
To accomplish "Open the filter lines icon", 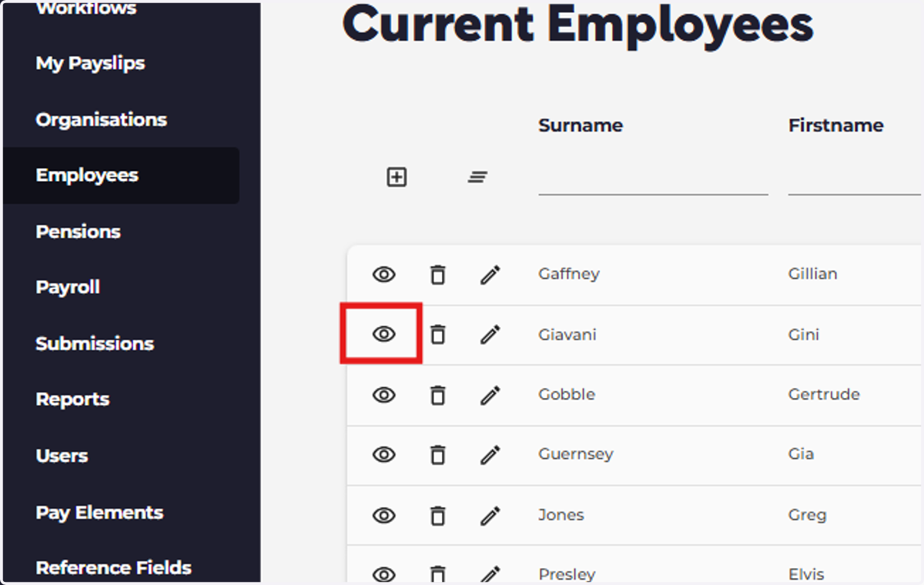I will [477, 178].
